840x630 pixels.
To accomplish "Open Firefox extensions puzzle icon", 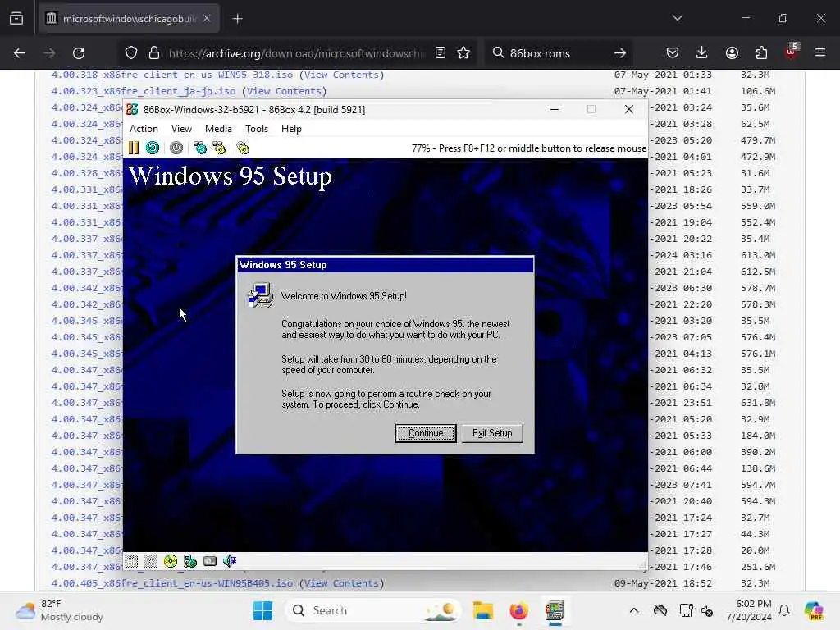I will pos(761,53).
